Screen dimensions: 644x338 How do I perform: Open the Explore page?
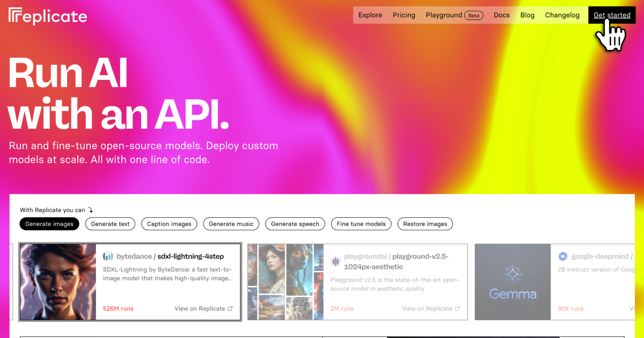pyautogui.click(x=370, y=15)
